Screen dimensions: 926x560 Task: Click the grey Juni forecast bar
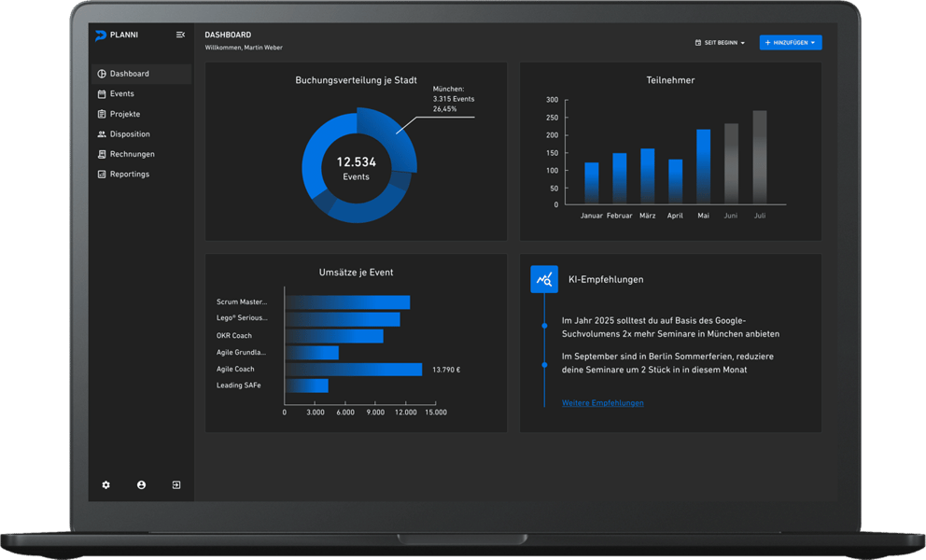[x=731, y=164]
